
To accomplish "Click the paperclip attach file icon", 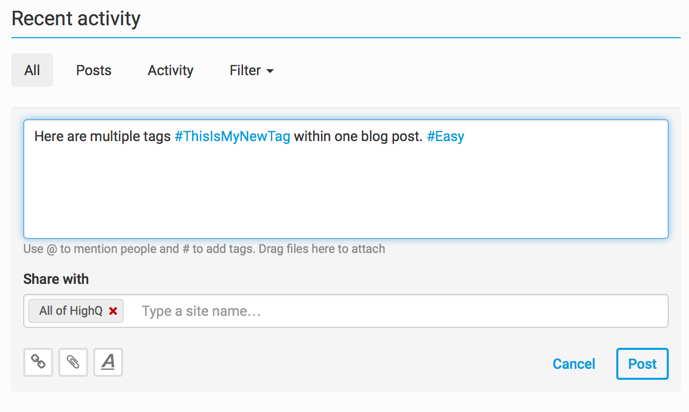I will (x=73, y=362).
